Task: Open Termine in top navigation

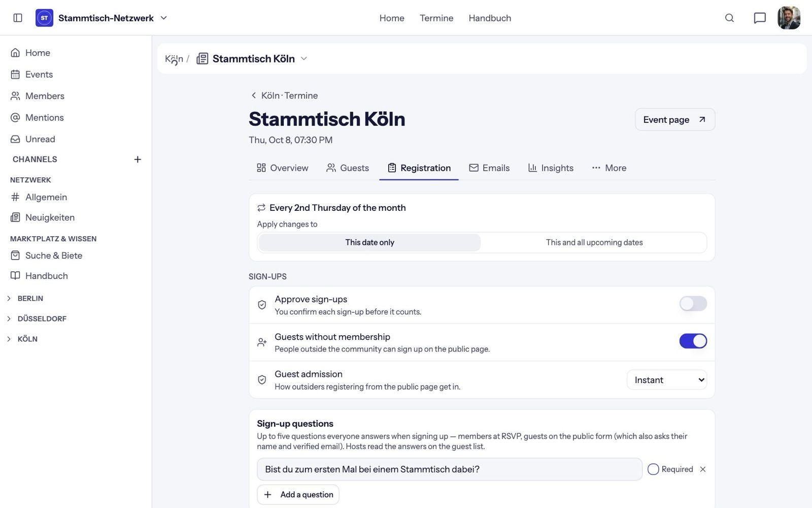Action: [x=436, y=18]
